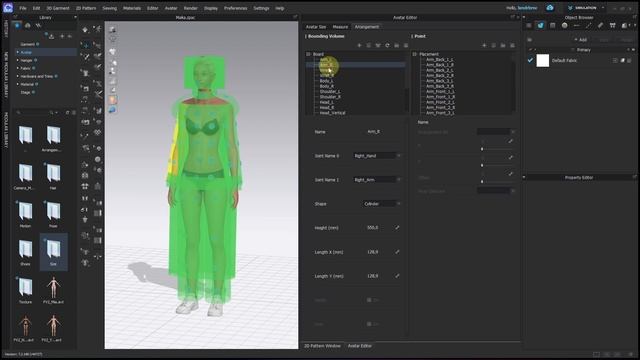The width and height of the screenshot is (640, 360).
Task: Collapse the Placement tree root
Action: pos(415,54)
